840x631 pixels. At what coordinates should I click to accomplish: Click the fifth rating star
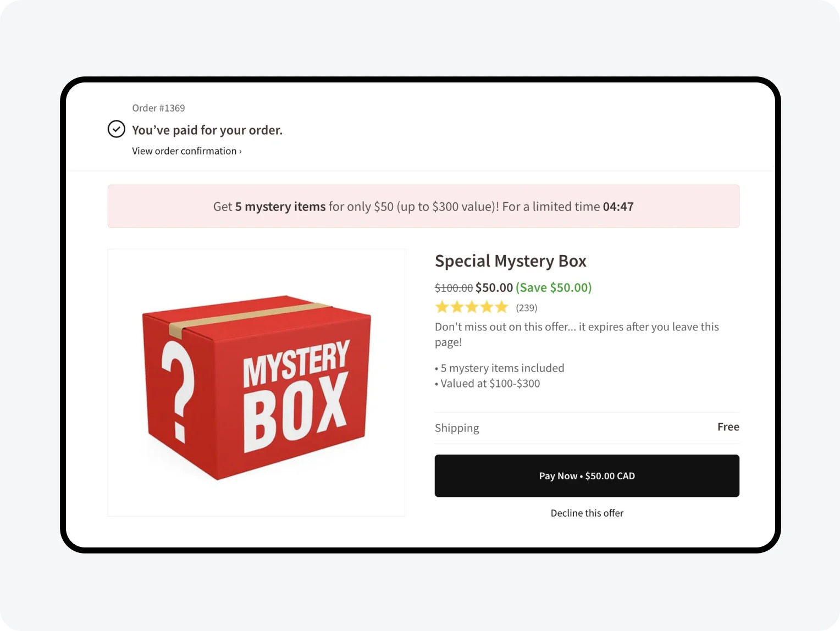coord(501,307)
